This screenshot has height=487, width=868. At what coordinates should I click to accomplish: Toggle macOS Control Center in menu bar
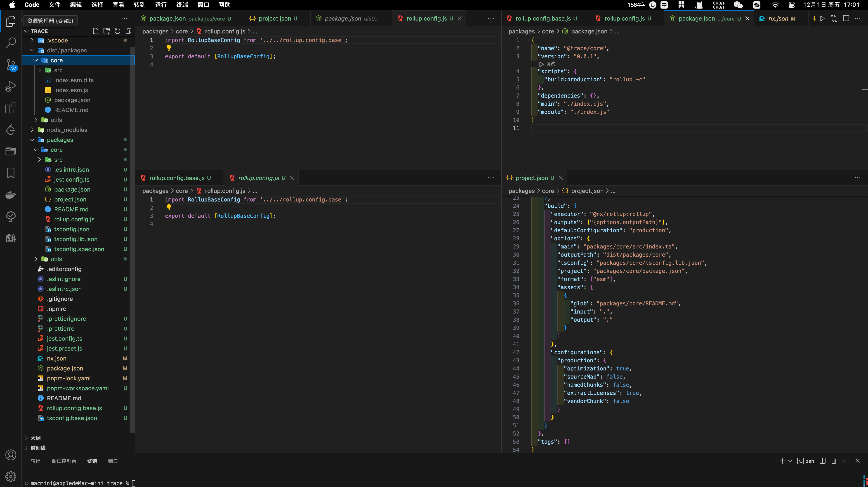pos(792,5)
